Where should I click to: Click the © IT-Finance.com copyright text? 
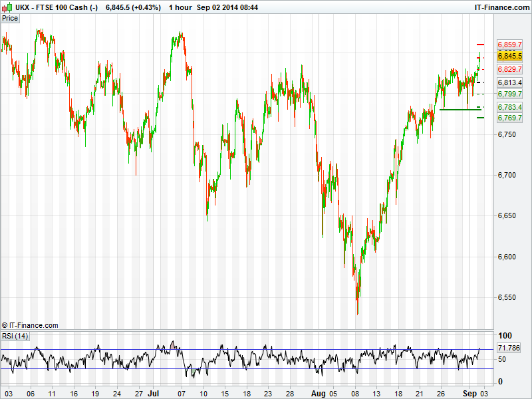30,325
